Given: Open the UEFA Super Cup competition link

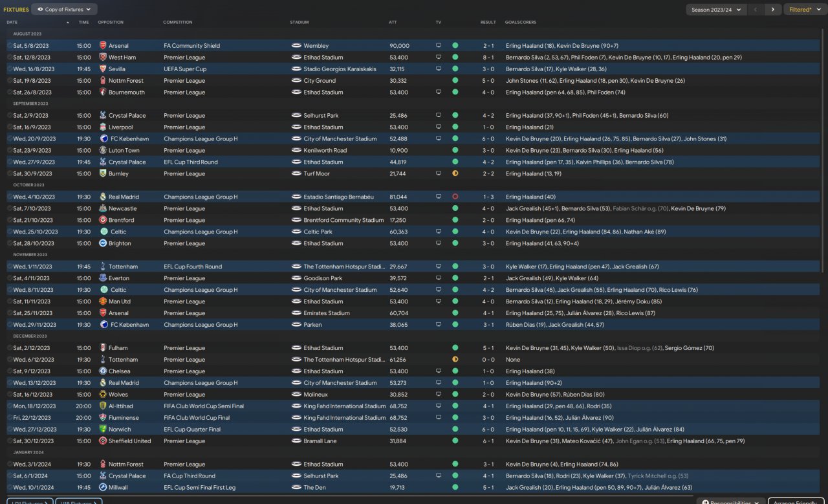Looking at the screenshot, I should click(184, 69).
